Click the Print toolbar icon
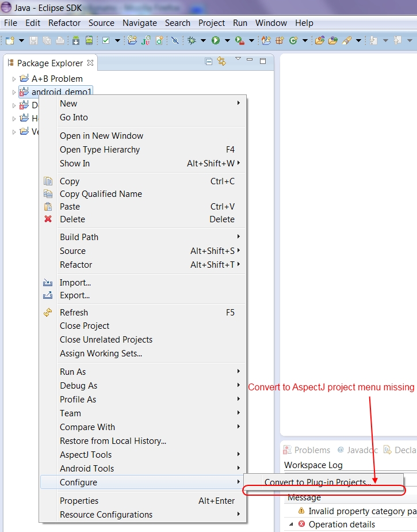This screenshot has height=532, width=417. (60, 41)
